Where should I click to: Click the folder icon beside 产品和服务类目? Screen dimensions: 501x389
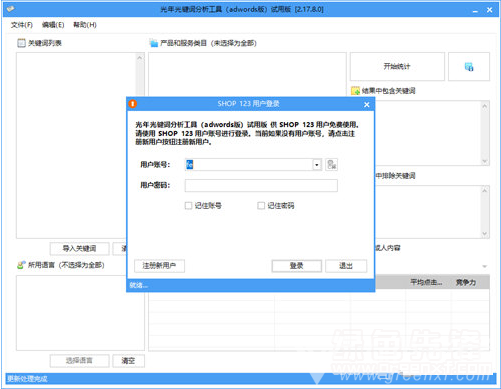click(x=154, y=43)
